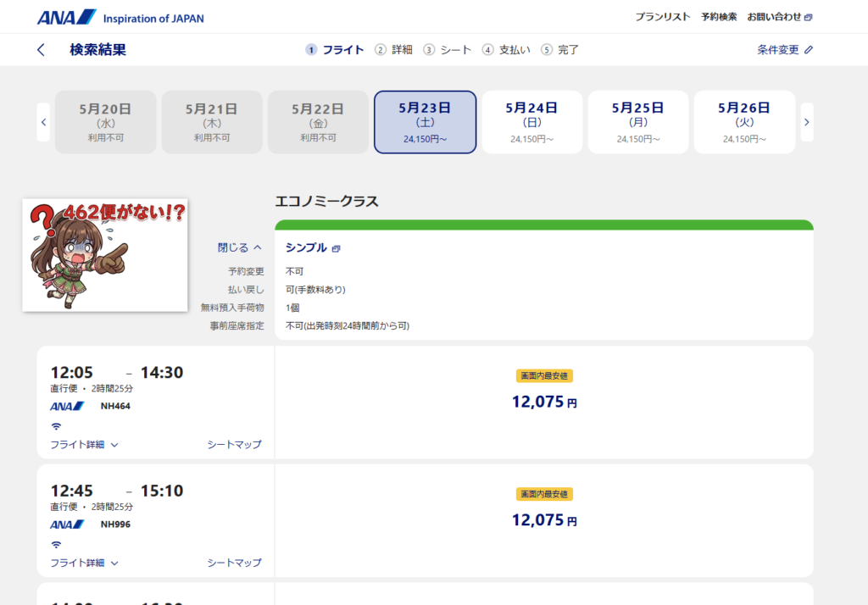Open シートマップ for the 12:05 flight
This screenshot has height=605, width=868.
click(234, 444)
